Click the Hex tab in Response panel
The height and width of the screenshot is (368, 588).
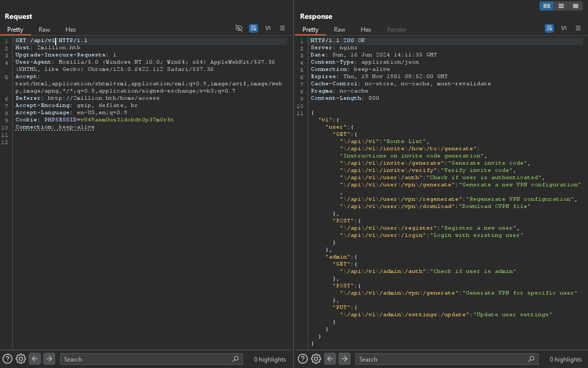click(366, 29)
